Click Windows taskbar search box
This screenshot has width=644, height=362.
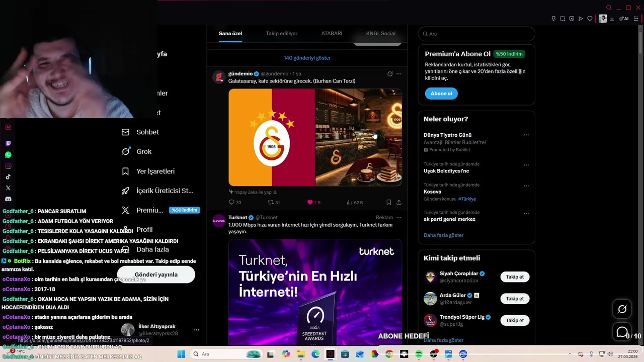tap(225, 354)
